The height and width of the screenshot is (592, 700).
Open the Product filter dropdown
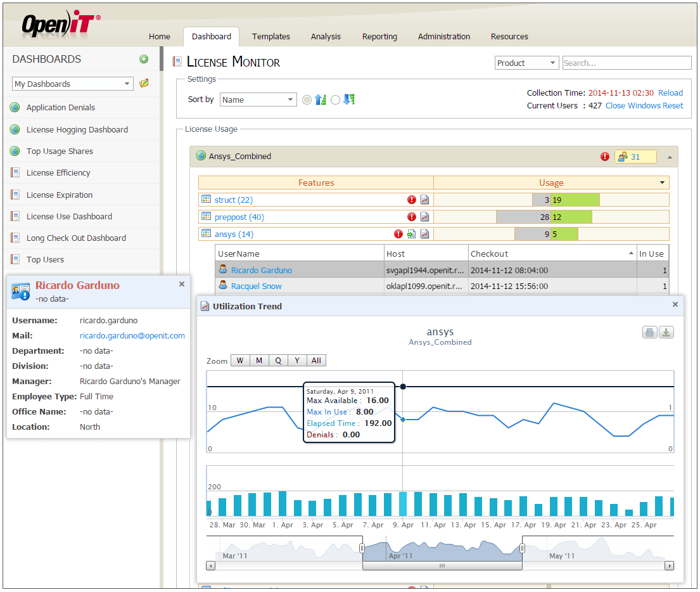click(x=527, y=63)
